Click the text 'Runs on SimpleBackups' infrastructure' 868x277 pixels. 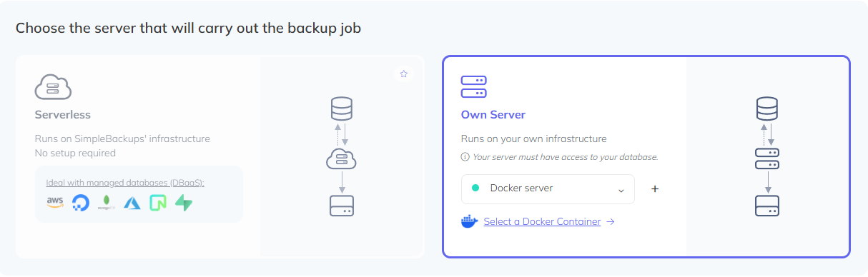(122, 138)
